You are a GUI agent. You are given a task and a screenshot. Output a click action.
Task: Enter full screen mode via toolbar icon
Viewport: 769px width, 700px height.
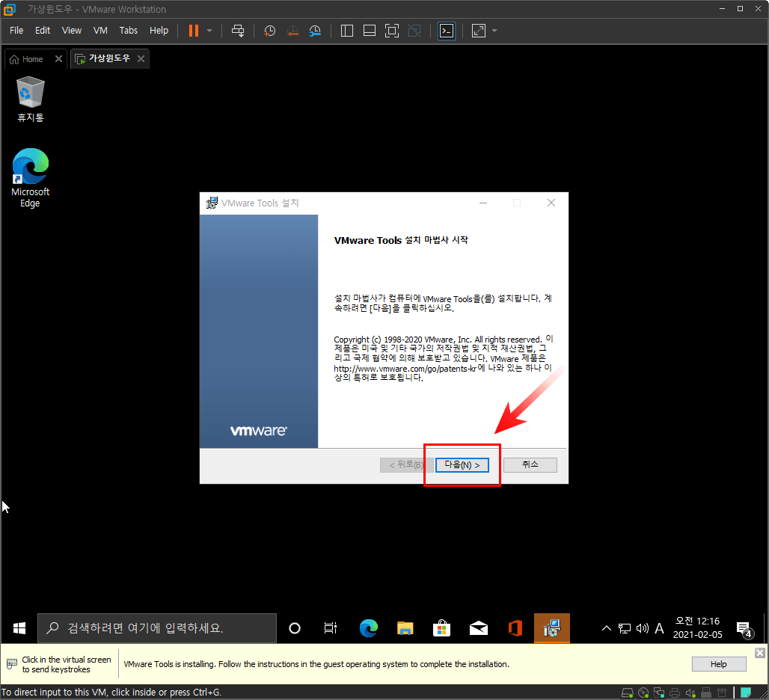point(392,31)
